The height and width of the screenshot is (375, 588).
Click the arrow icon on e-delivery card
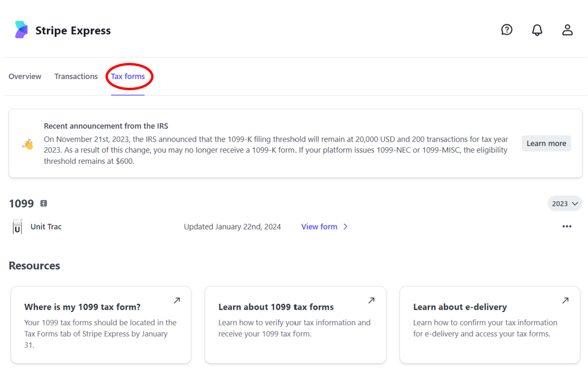(x=565, y=301)
